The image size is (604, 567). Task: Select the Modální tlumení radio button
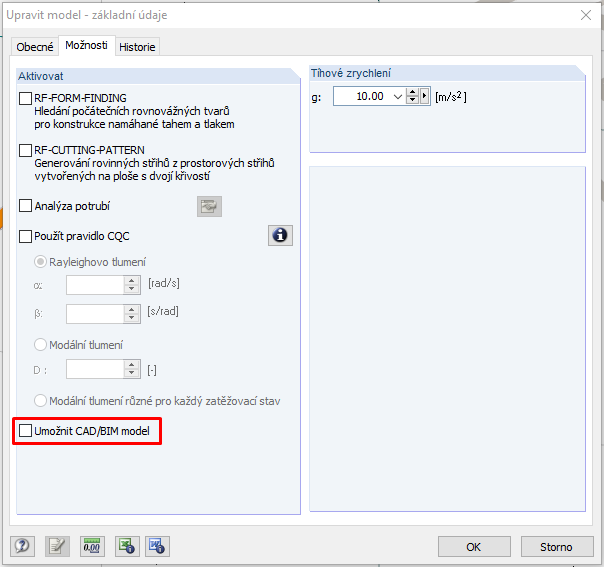click(40, 345)
